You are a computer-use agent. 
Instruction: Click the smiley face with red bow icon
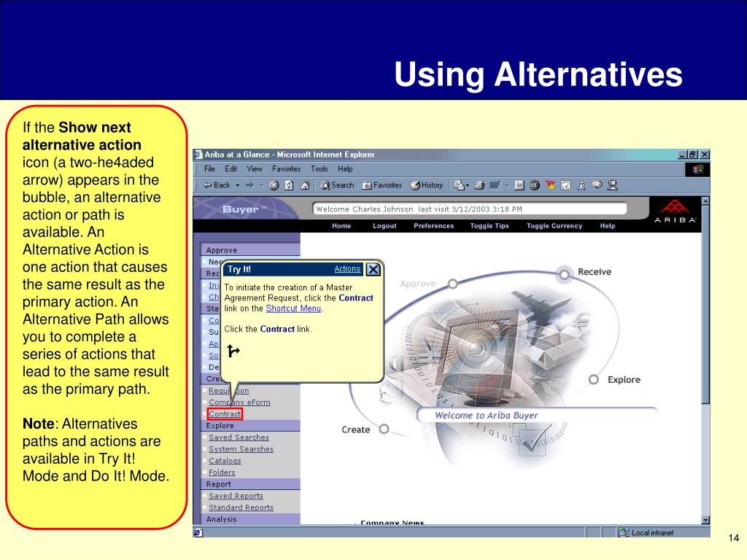pyautogui.click(x=550, y=185)
